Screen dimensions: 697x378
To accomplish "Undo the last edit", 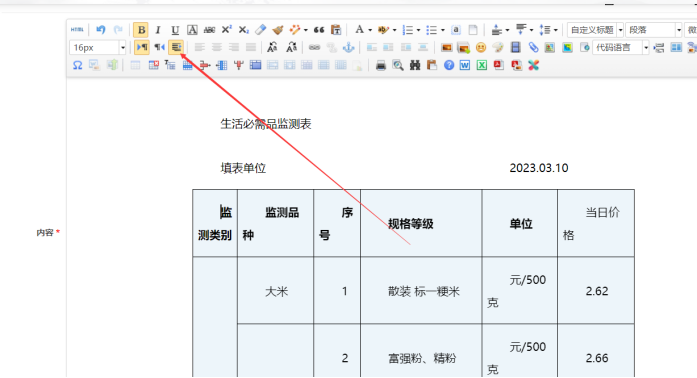I will click(101, 30).
